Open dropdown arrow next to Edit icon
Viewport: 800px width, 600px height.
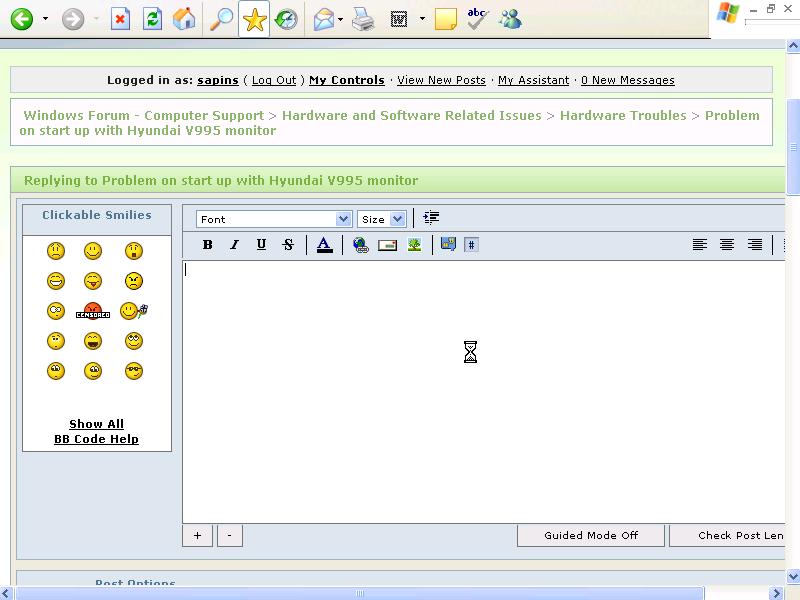pos(422,19)
